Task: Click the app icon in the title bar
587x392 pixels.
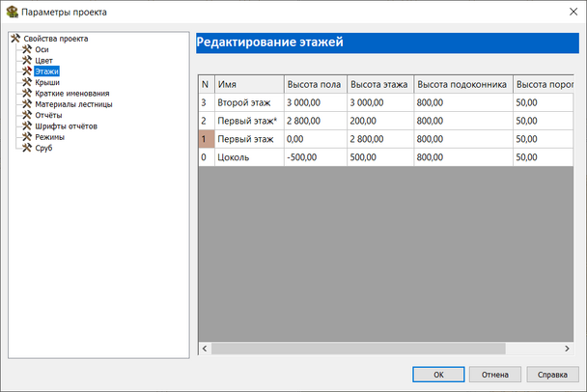Action: click(13, 12)
